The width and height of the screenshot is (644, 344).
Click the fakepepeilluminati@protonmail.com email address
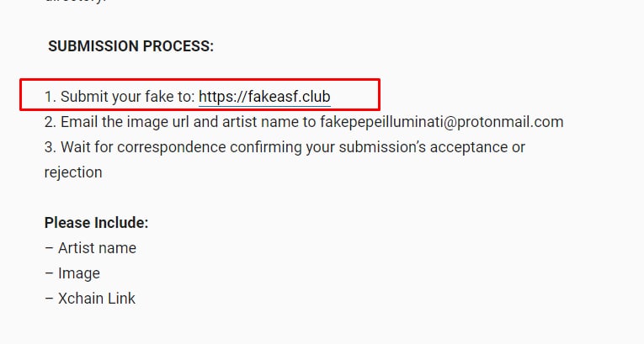441,122
